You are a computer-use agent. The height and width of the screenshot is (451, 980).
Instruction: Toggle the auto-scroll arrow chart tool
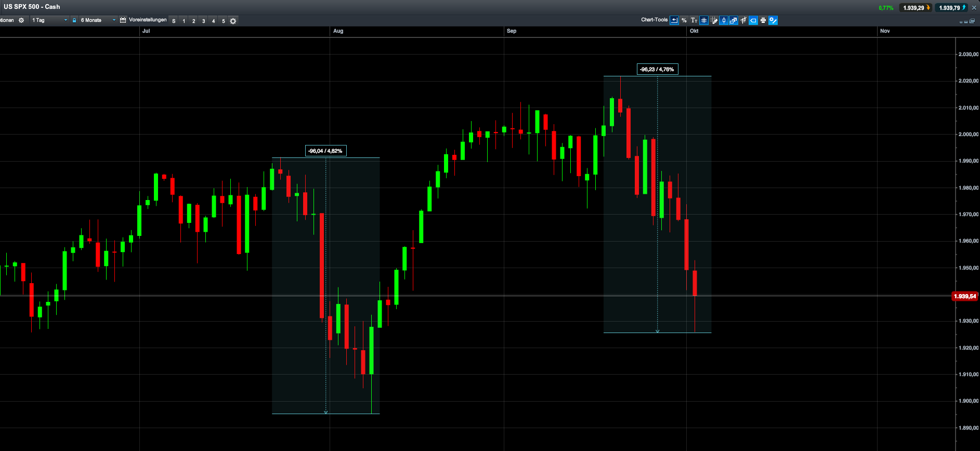point(674,20)
